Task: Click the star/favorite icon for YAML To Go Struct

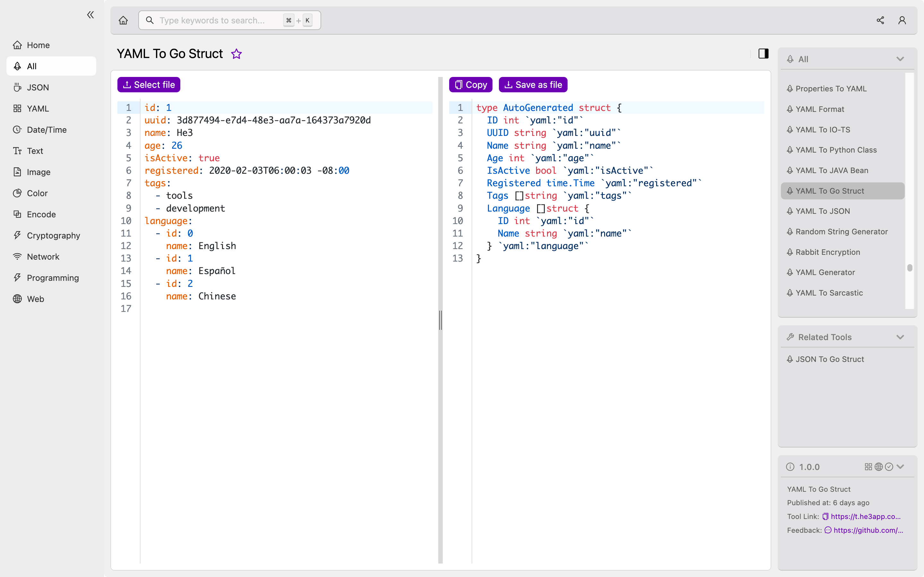Action: pos(237,54)
